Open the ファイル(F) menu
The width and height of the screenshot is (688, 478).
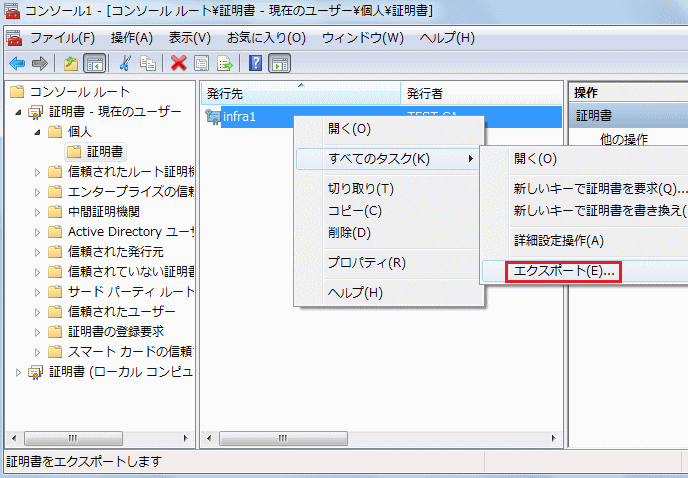(61, 38)
